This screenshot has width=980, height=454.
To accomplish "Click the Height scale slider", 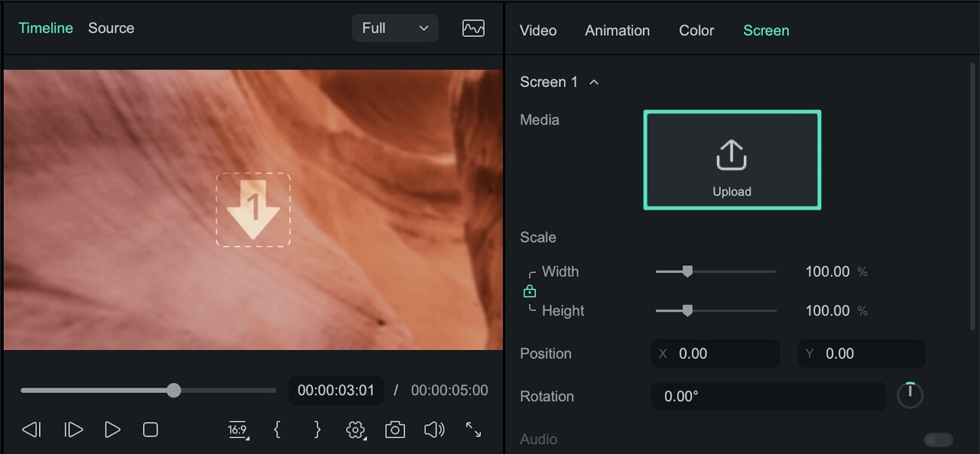I will coord(716,311).
